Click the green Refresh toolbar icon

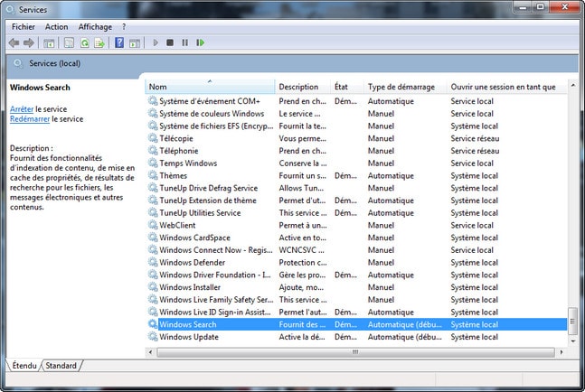(x=85, y=43)
